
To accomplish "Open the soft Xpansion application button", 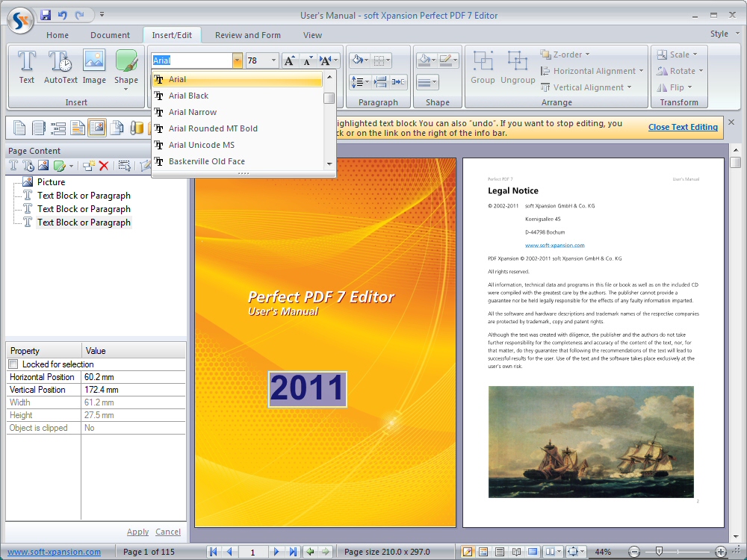I will click(x=20, y=20).
